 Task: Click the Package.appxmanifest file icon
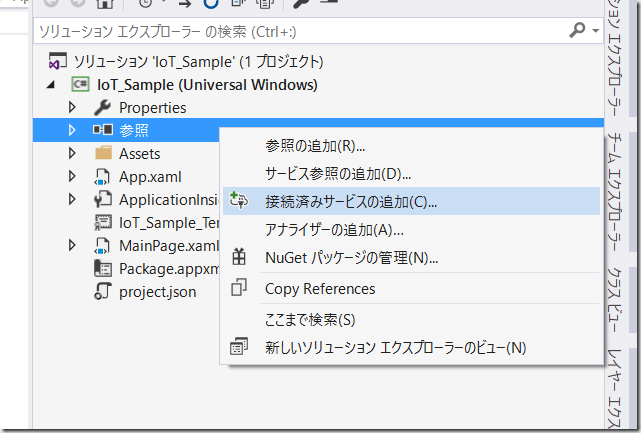click(103, 269)
